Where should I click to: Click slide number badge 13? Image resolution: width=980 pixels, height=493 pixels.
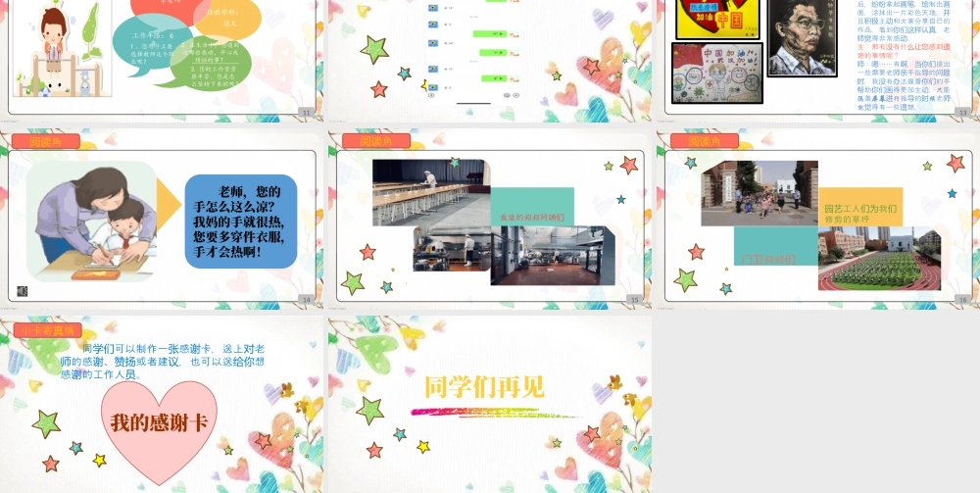pos(962,113)
